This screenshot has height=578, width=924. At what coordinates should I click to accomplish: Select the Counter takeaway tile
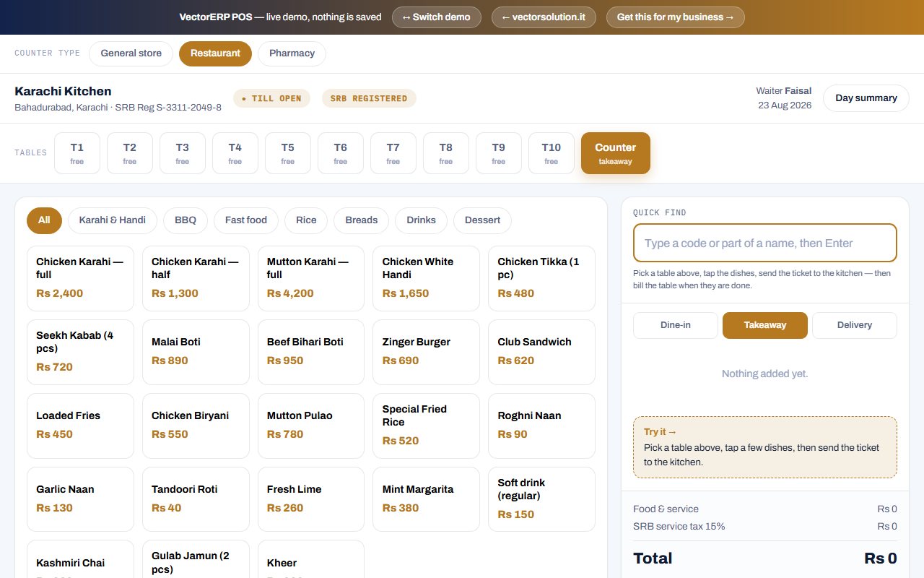tap(616, 153)
